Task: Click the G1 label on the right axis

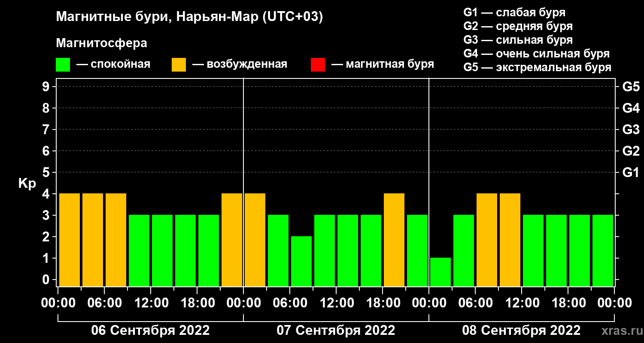Action: [631, 173]
